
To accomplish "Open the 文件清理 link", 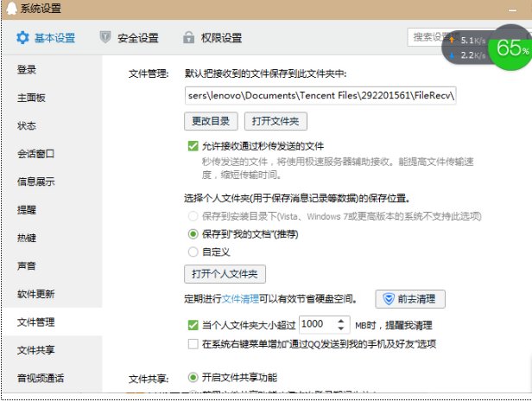I will click(240, 299).
